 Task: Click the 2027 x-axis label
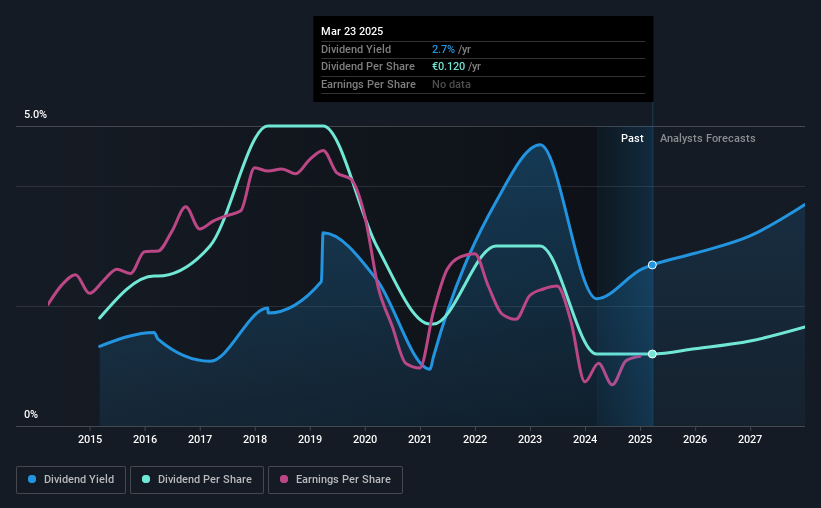[x=750, y=439]
